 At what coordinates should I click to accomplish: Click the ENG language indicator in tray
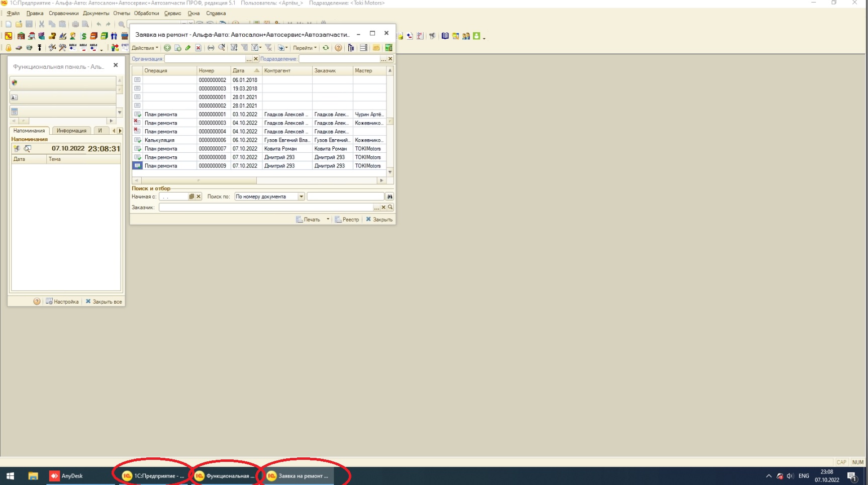tap(804, 476)
